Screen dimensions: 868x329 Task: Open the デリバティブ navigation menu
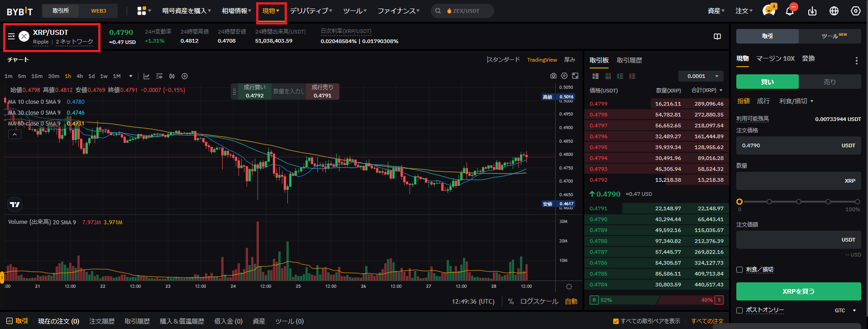pos(311,11)
